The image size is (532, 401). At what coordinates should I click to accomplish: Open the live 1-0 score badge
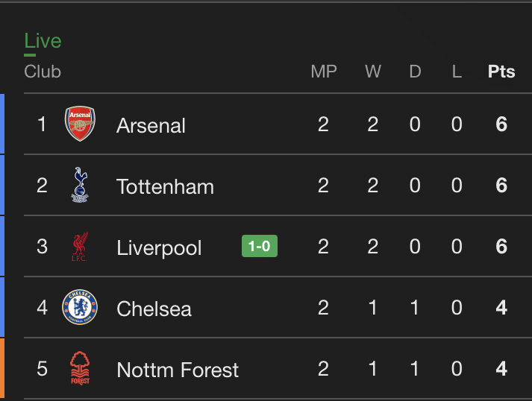click(x=260, y=246)
